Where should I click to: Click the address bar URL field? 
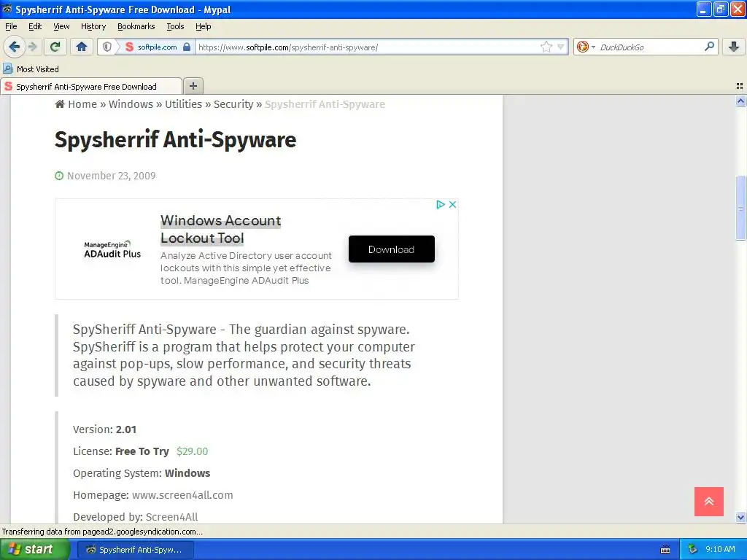(x=367, y=47)
